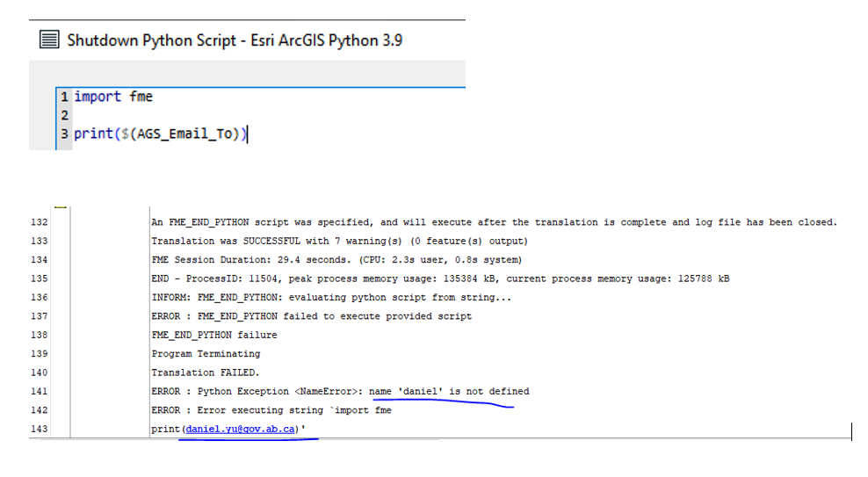Select log line 'An FME_END_PYTHON script was specified'
The width and height of the screenshot is (868, 477).
(x=494, y=222)
